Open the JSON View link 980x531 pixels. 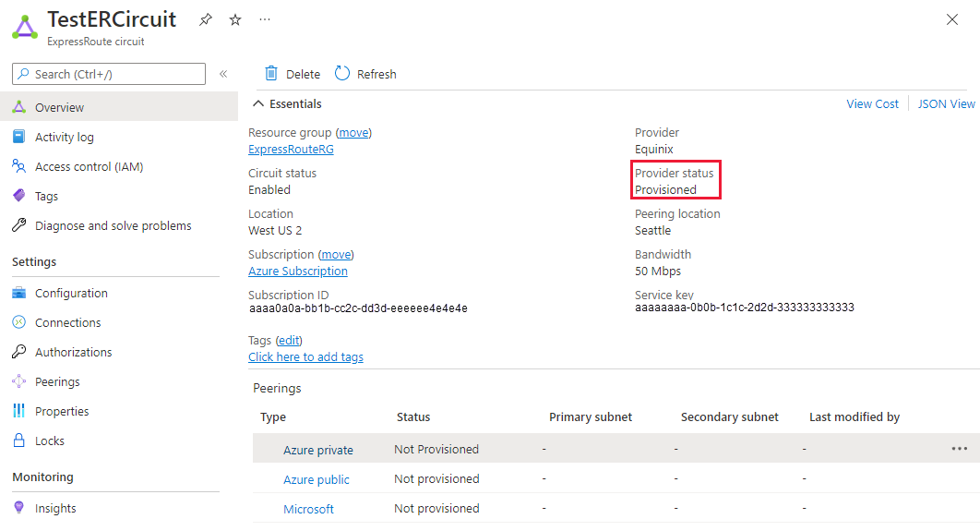pyautogui.click(x=946, y=104)
